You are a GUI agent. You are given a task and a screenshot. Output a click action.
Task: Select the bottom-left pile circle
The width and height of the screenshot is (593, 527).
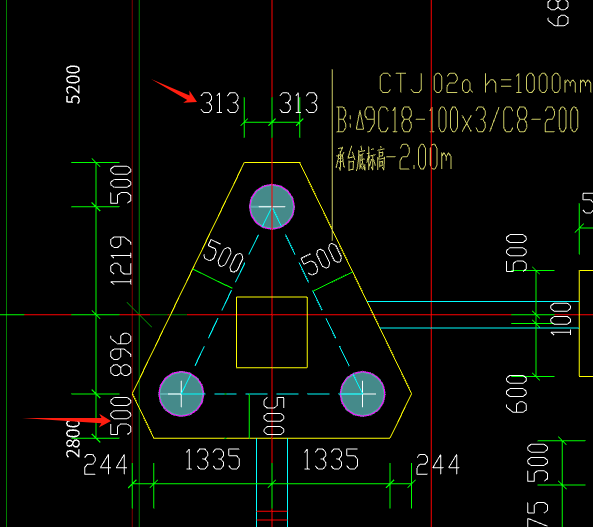(x=182, y=394)
